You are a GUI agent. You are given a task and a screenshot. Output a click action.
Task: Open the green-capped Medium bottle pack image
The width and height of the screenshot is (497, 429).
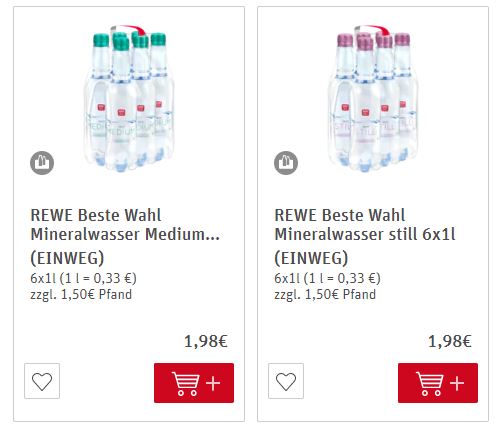click(x=129, y=98)
